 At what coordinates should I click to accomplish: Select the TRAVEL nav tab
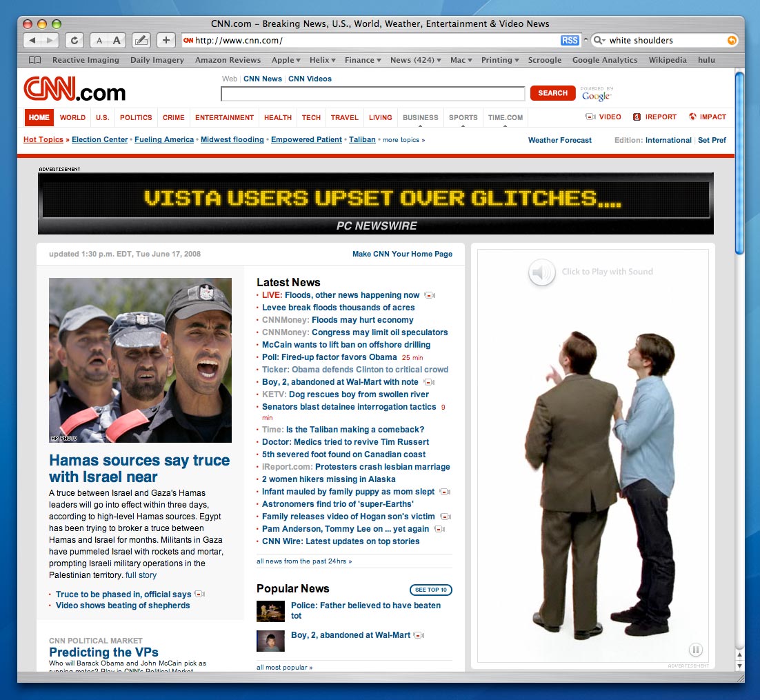pyautogui.click(x=345, y=117)
